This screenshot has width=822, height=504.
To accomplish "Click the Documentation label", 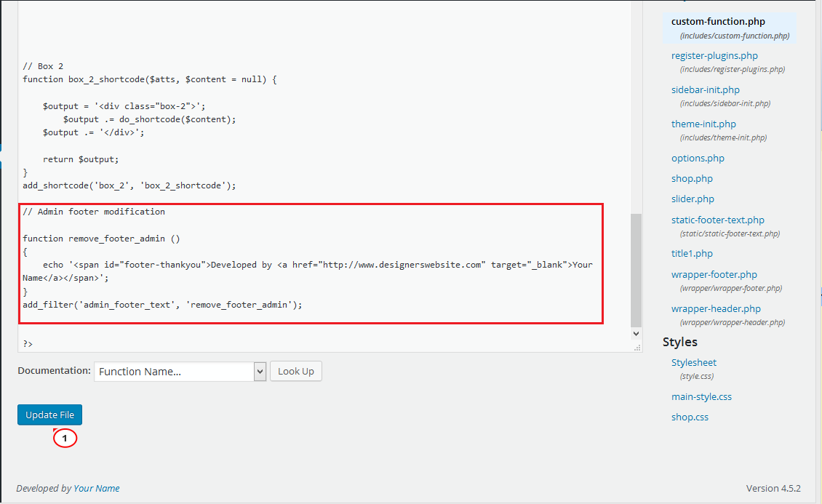I will pos(55,370).
